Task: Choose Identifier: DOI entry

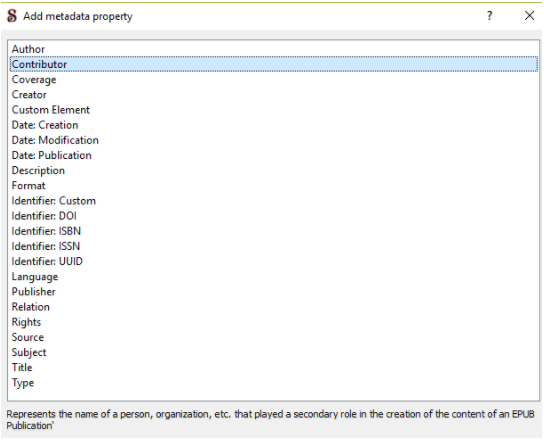Action: point(274,216)
